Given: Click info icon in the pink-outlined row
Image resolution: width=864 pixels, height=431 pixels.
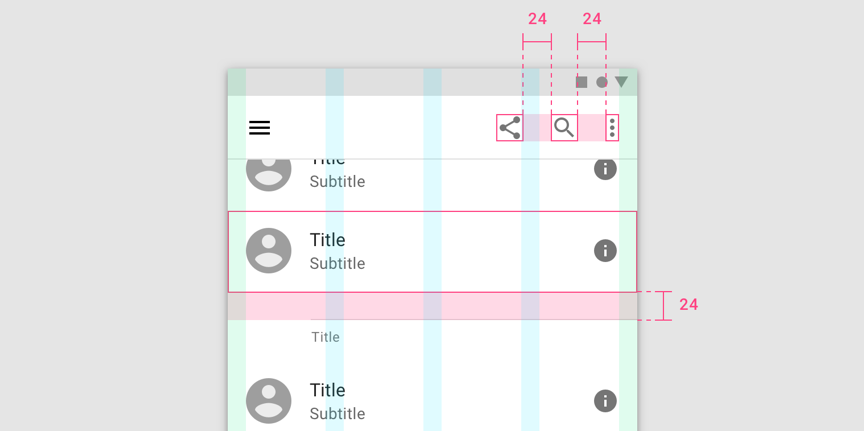Looking at the screenshot, I should tap(605, 251).
